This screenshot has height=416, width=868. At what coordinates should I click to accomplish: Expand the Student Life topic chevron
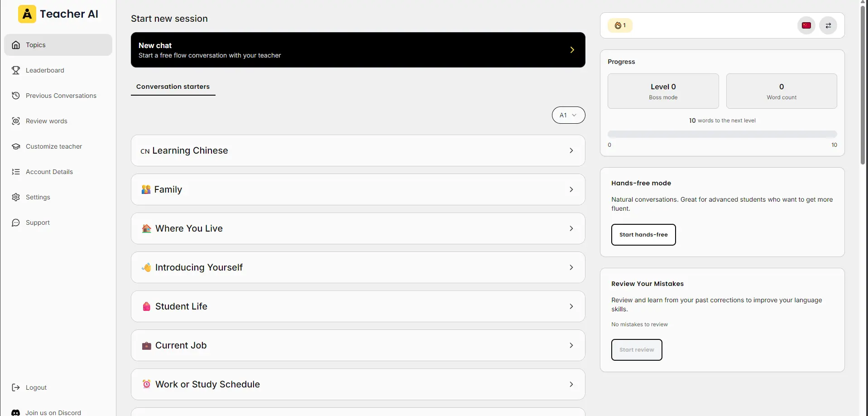click(x=571, y=306)
